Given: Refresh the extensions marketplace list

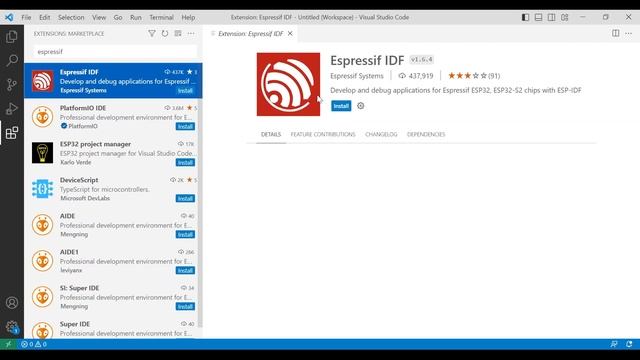Looking at the screenshot, I should pos(165,33).
